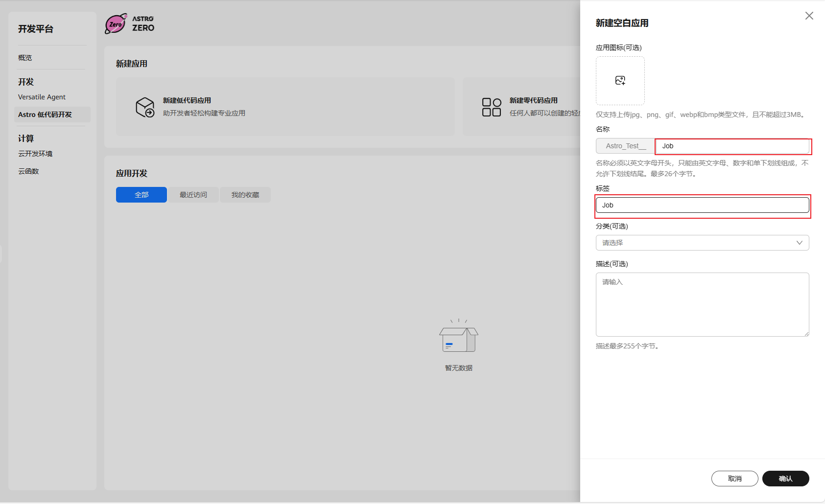Switch to the 我的收藏 tab

pyautogui.click(x=245, y=195)
